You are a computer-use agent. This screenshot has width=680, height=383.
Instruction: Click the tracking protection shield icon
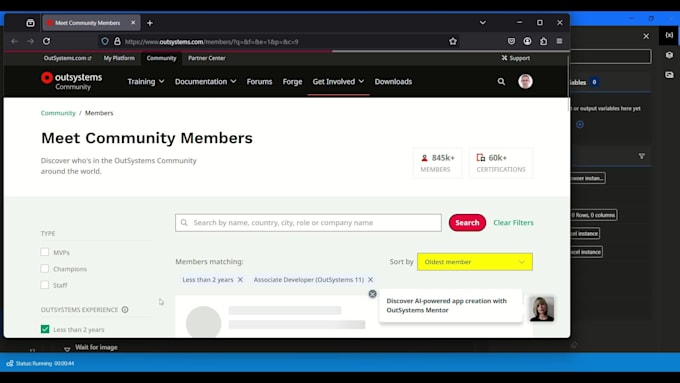coord(105,41)
